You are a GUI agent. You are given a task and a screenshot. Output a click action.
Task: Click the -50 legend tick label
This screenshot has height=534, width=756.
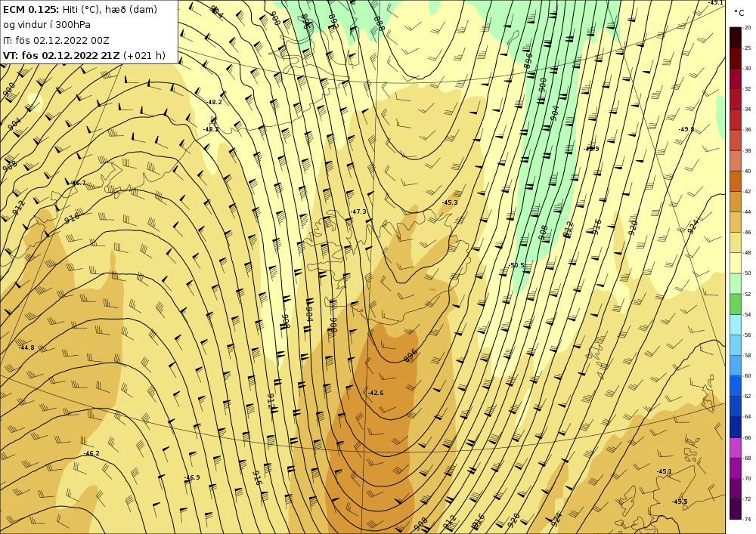click(x=747, y=273)
